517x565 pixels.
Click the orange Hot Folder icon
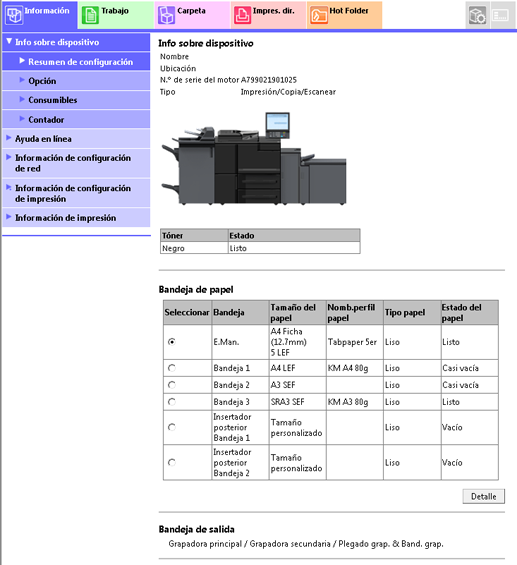[x=318, y=15]
